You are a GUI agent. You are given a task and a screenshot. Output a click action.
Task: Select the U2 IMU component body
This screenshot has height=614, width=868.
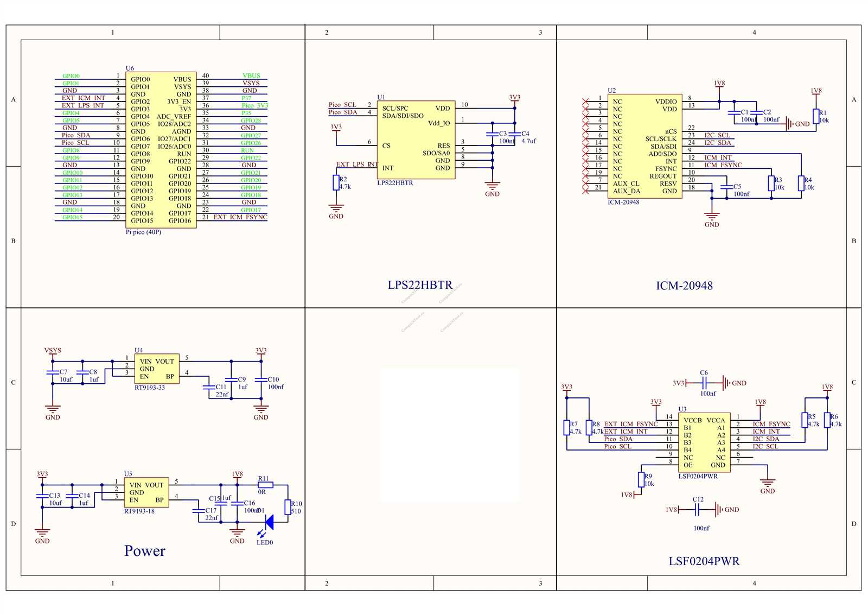point(644,147)
